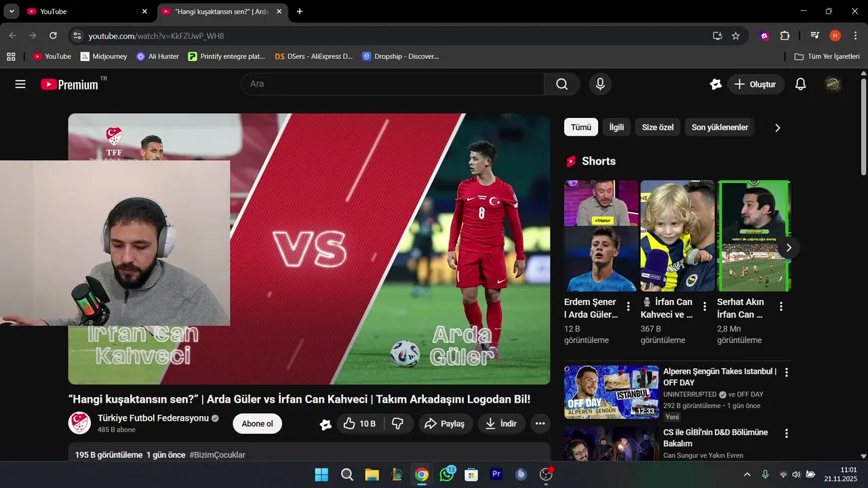Viewport: 868px width, 488px height.
Task: Open Chrome extensions puzzle icon
Action: [785, 36]
